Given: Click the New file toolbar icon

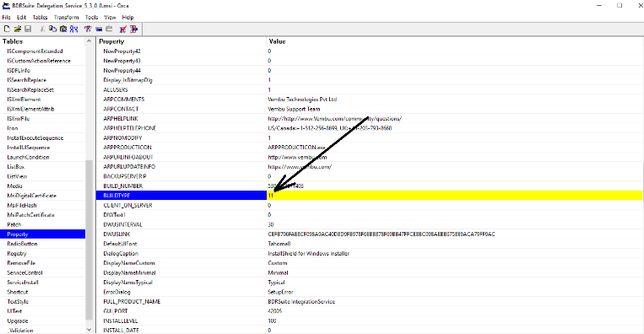Looking at the screenshot, I should tap(7, 29).
